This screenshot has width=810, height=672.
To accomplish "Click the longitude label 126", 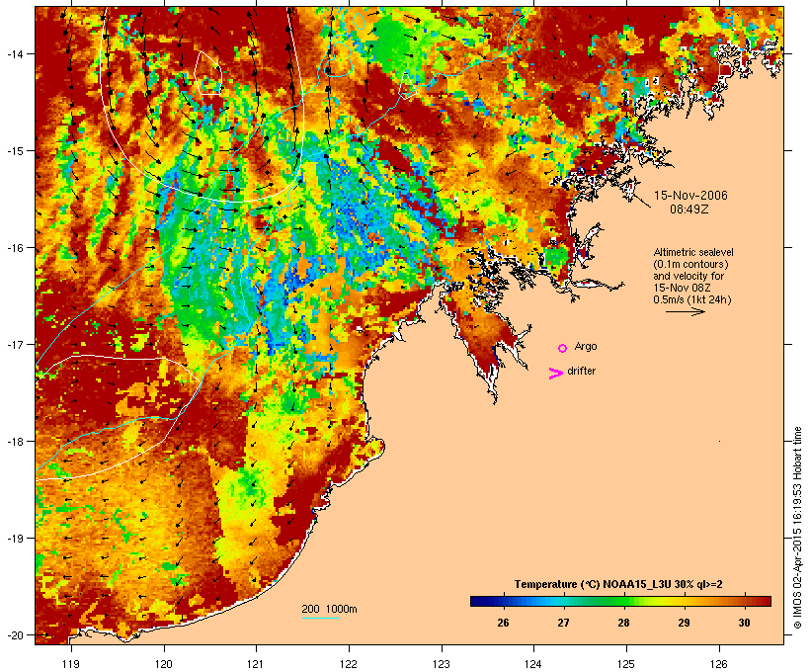I will coord(719,664).
